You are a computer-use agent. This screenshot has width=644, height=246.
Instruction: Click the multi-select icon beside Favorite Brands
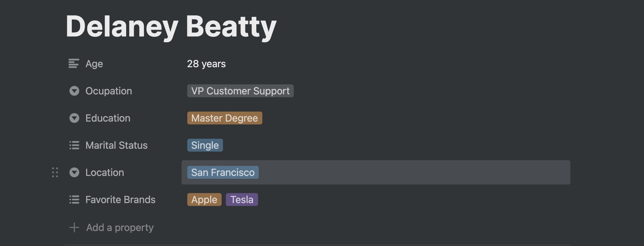click(x=74, y=200)
